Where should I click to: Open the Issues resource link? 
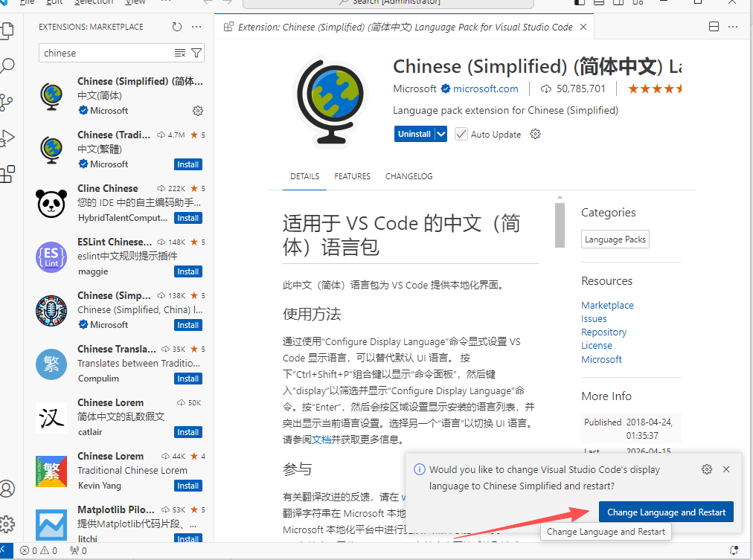(594, 318)
